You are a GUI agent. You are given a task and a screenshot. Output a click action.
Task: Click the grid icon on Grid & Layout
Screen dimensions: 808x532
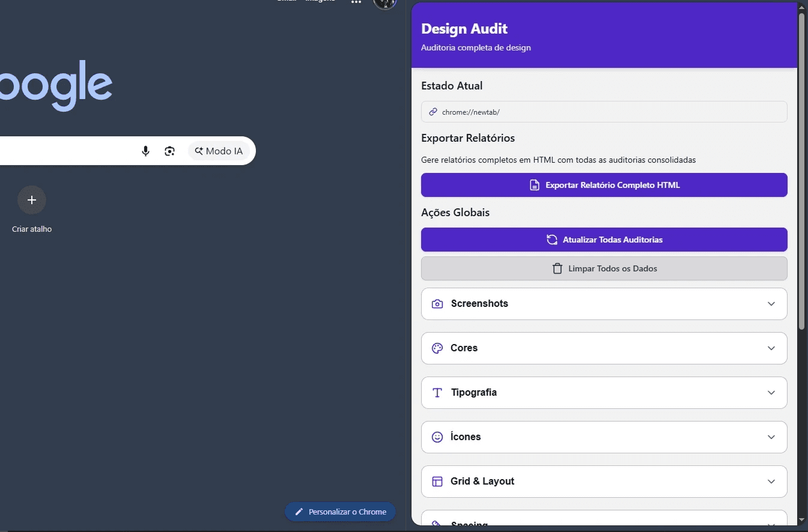(437, 482)
